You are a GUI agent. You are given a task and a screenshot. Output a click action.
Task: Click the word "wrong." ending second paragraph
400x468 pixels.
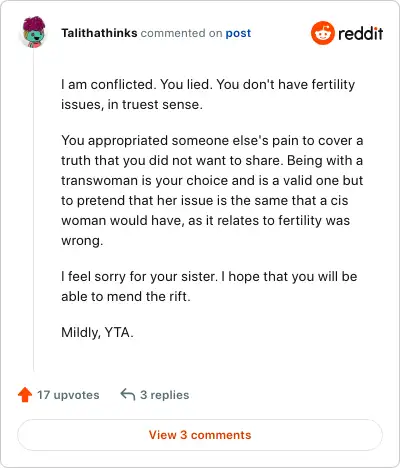tap(82, 241)
